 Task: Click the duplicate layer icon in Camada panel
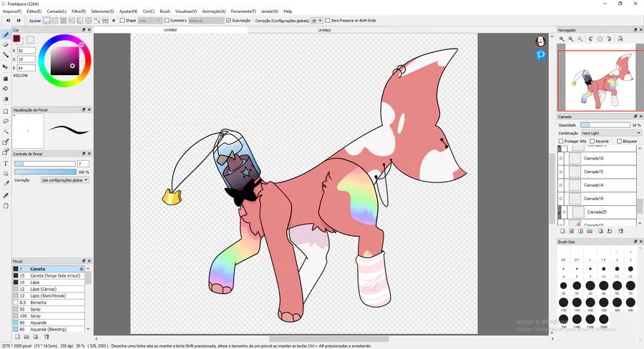coord(600,231)
